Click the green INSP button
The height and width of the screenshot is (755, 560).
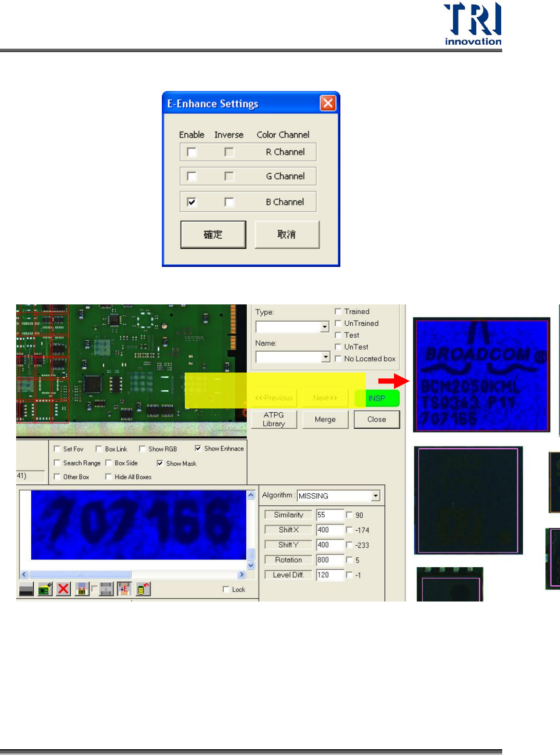click(377, 399)
